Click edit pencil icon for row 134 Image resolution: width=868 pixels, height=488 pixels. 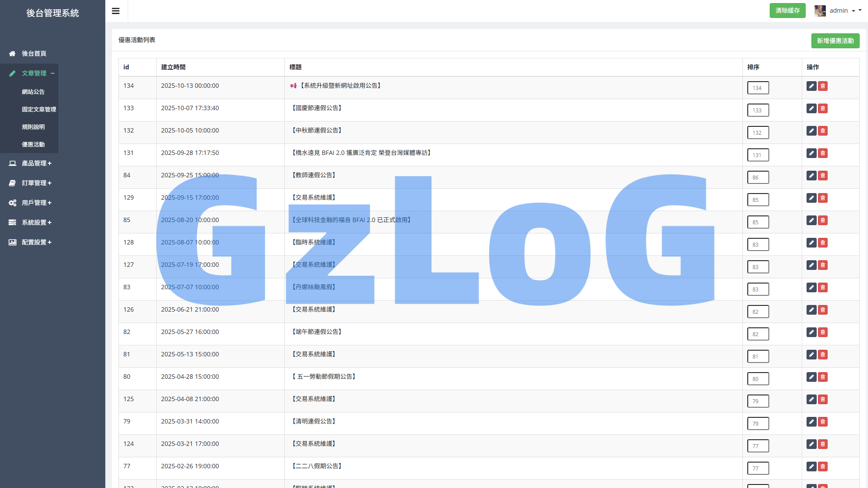click(x=811, y=86)
